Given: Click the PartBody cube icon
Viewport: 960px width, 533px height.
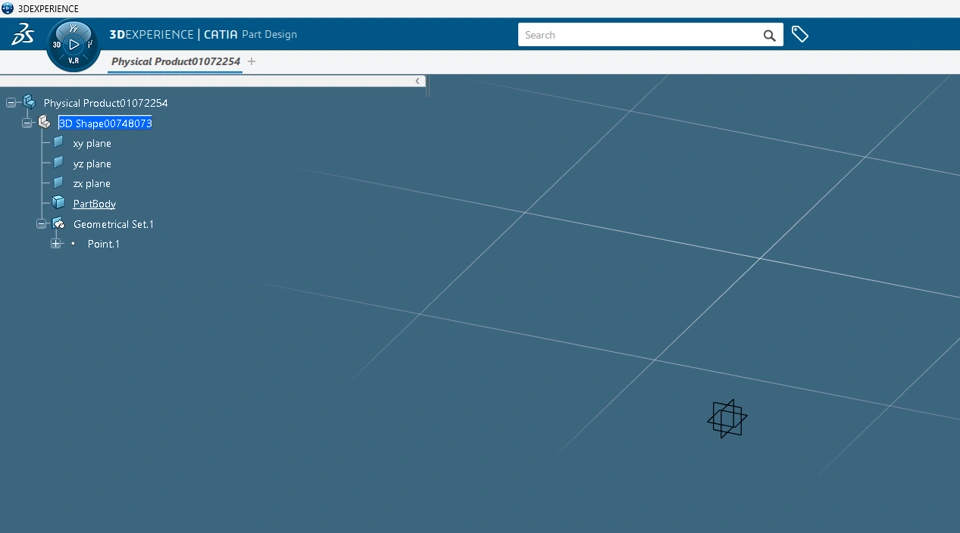Looking at the screenshot, I should [58, 202].
